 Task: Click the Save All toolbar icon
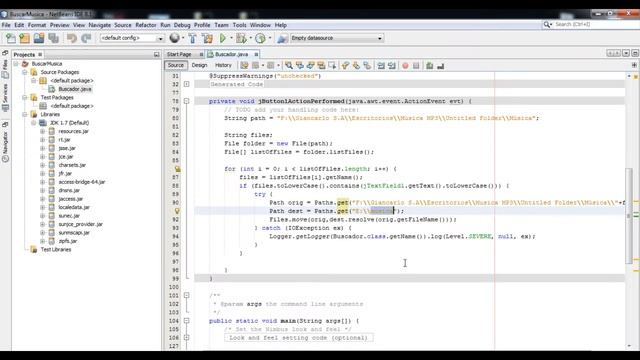click(x=53, y=38)
